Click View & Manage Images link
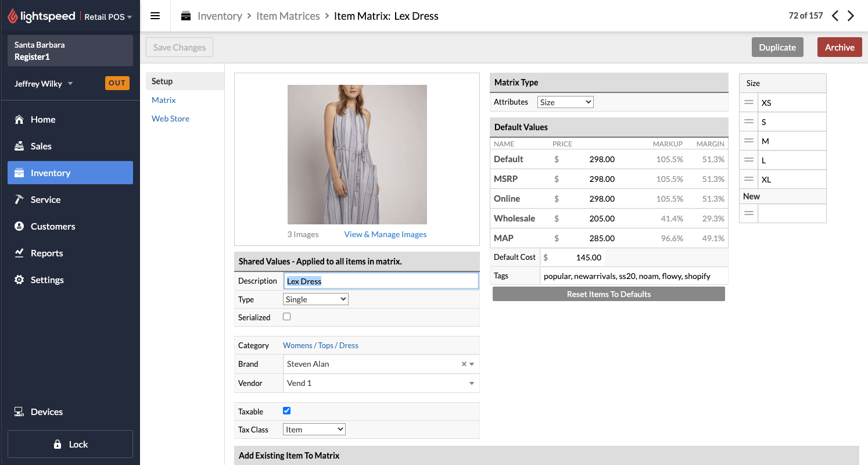Viewport: 868px width, 465px height. pos(385,234)
